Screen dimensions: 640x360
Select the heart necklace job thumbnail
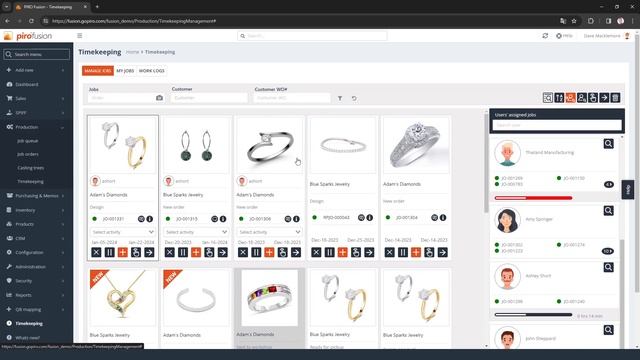point(122,298)
